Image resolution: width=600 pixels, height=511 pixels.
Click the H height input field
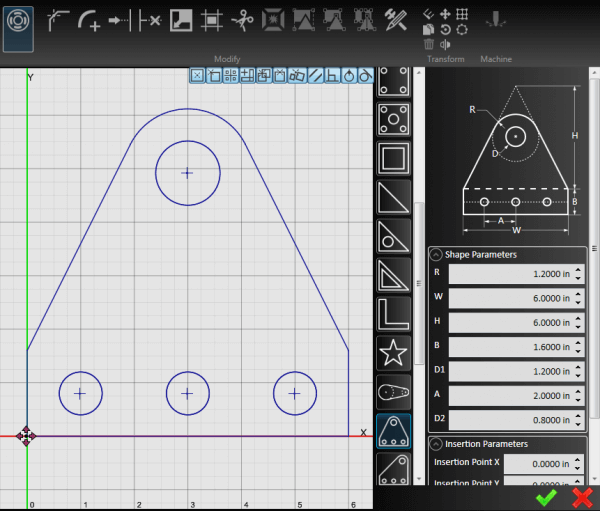tap(509, 324)
